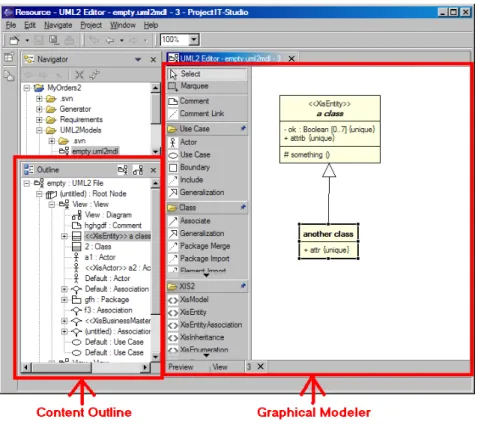
Task: Open the Project menu
Action: [x=91, y=25]
